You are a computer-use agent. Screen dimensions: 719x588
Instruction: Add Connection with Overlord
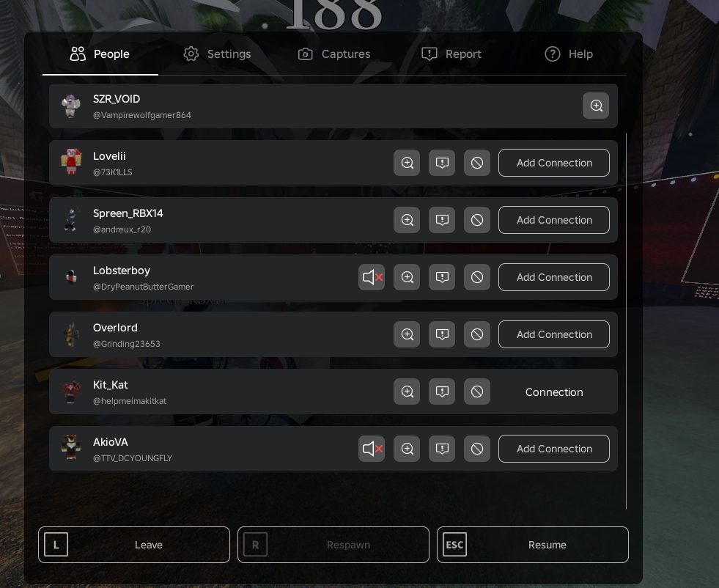point(554,334)
